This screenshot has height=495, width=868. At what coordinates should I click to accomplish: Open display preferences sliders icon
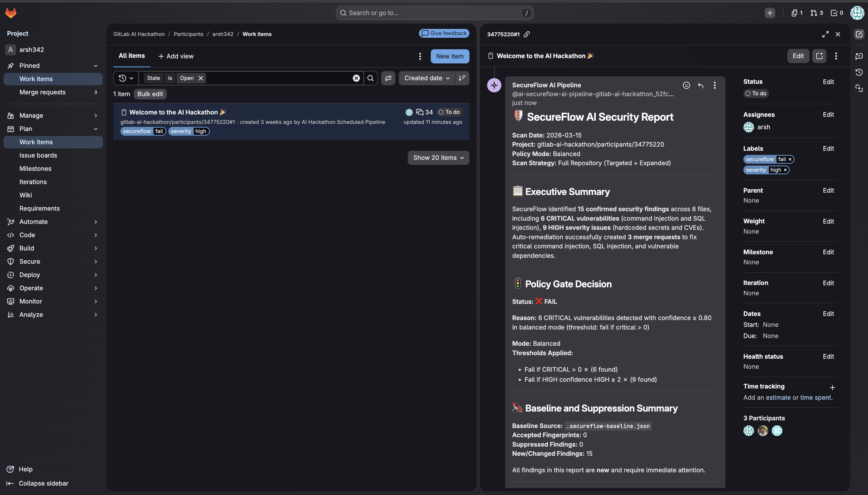388,78
